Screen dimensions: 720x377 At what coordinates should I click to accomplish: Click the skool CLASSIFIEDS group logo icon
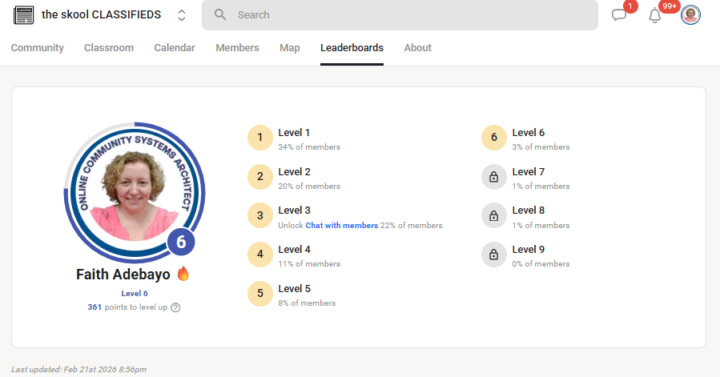(23, 15)
